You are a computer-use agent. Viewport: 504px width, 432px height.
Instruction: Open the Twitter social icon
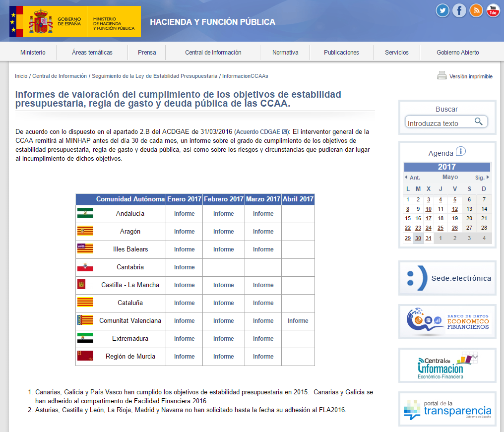442,10
